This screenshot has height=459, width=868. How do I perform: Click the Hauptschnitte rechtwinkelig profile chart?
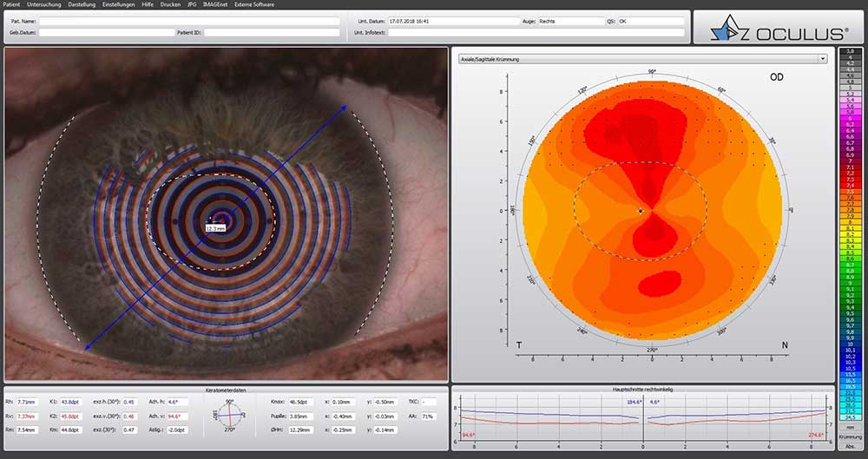642,420
